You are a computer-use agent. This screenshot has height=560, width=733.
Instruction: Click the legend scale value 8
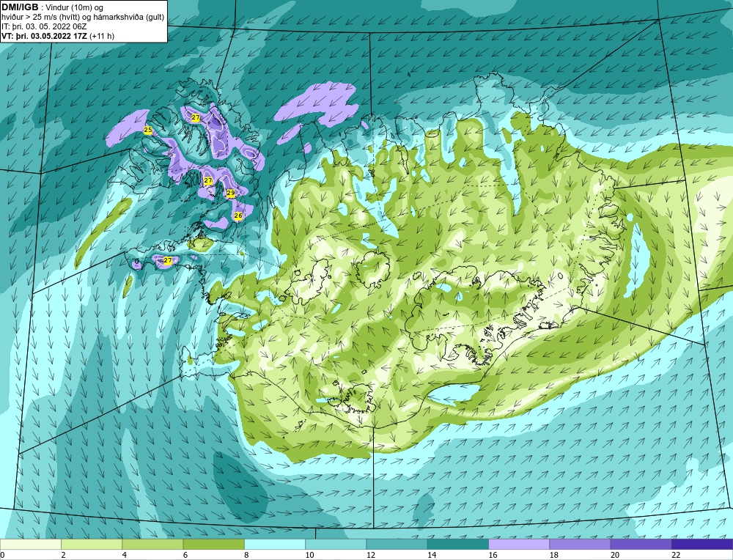[246, 555]
